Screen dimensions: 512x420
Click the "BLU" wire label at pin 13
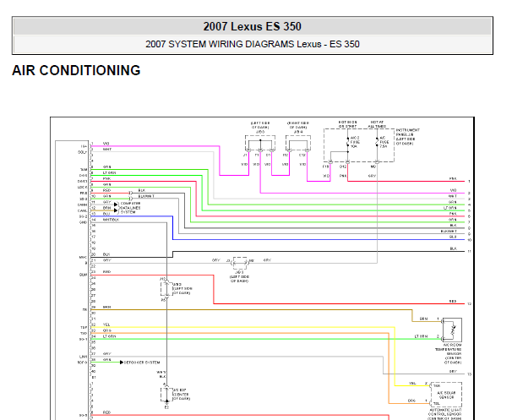[x=106, y=214]
